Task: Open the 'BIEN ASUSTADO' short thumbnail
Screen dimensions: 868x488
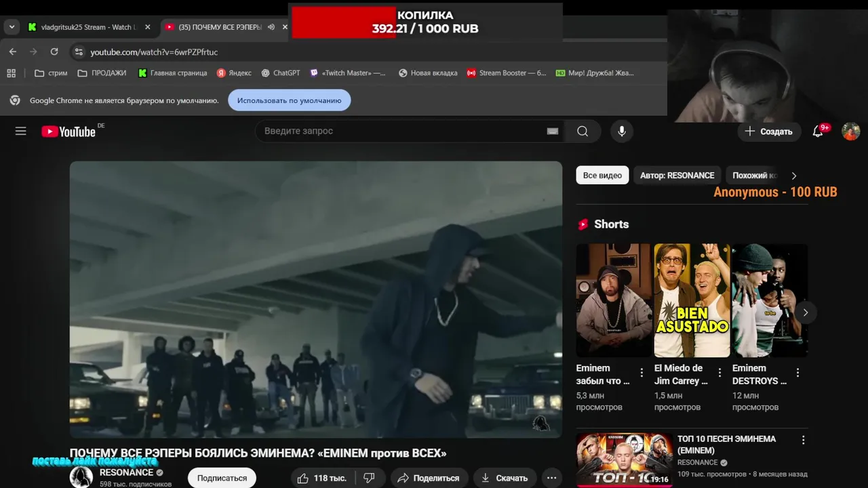Action: (x=692, y=300)
